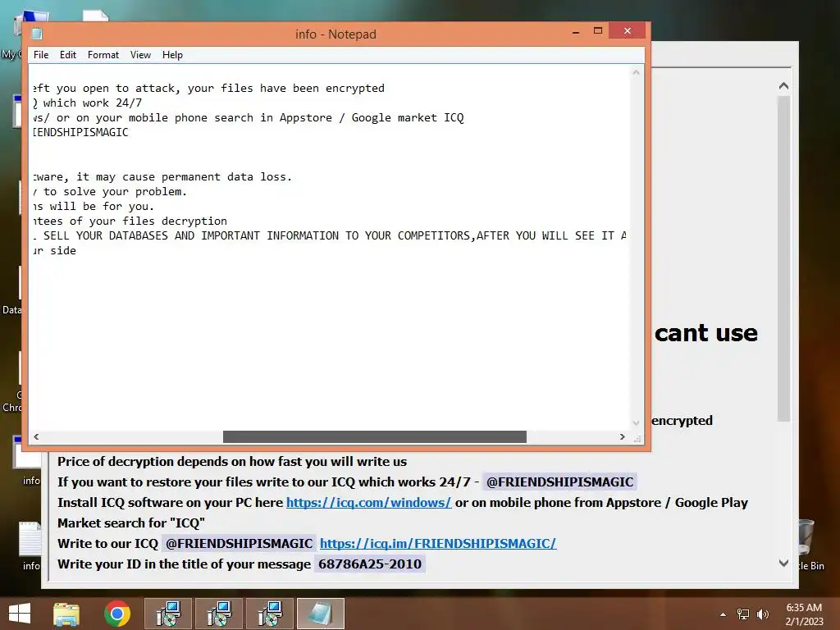
Task: Click Notepad vertical scroll up arrow
Action: (x=636, y=72)
